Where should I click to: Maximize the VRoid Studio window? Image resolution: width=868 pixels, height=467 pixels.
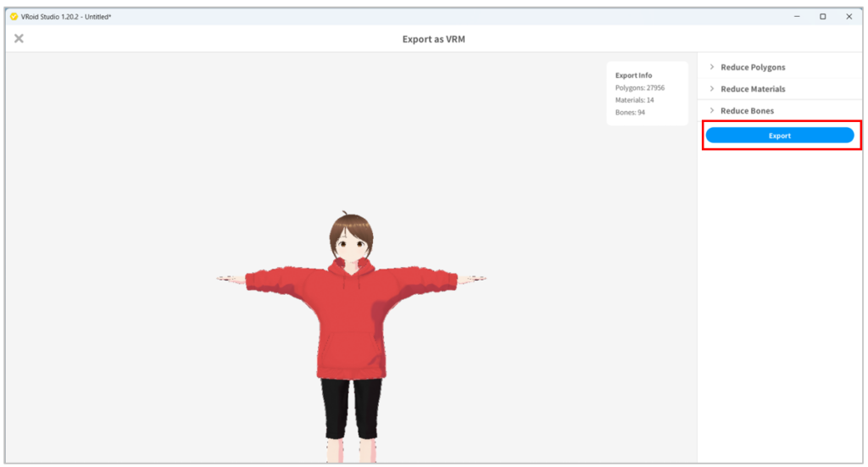(822, 16)
